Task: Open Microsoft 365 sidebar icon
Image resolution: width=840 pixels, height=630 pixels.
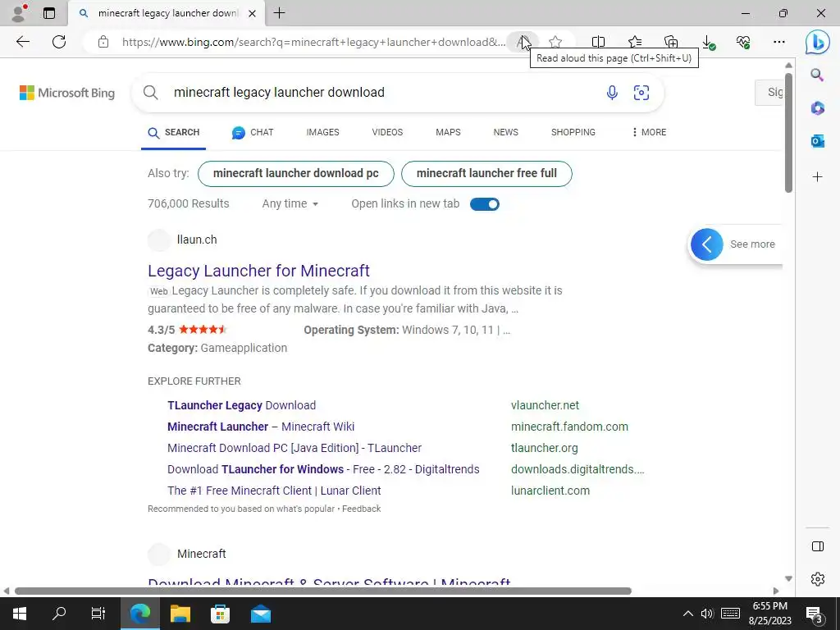Action: (817, 108)
